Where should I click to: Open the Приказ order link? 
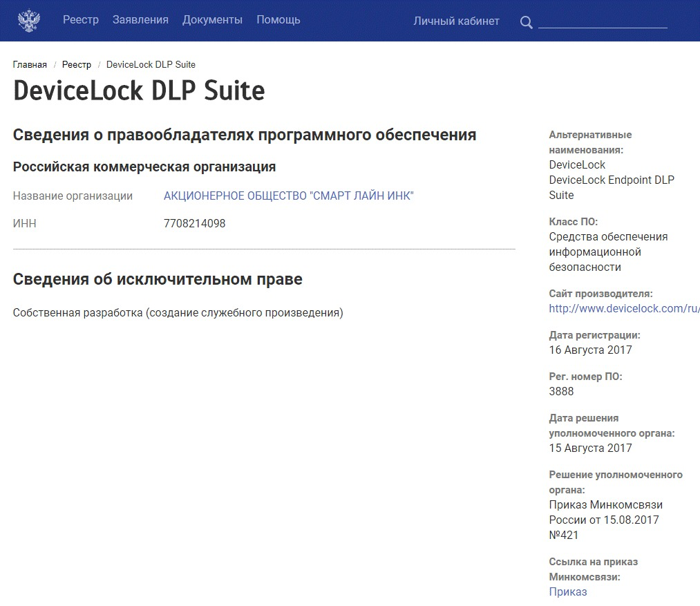pyautogui.click(x=568, y=591)
